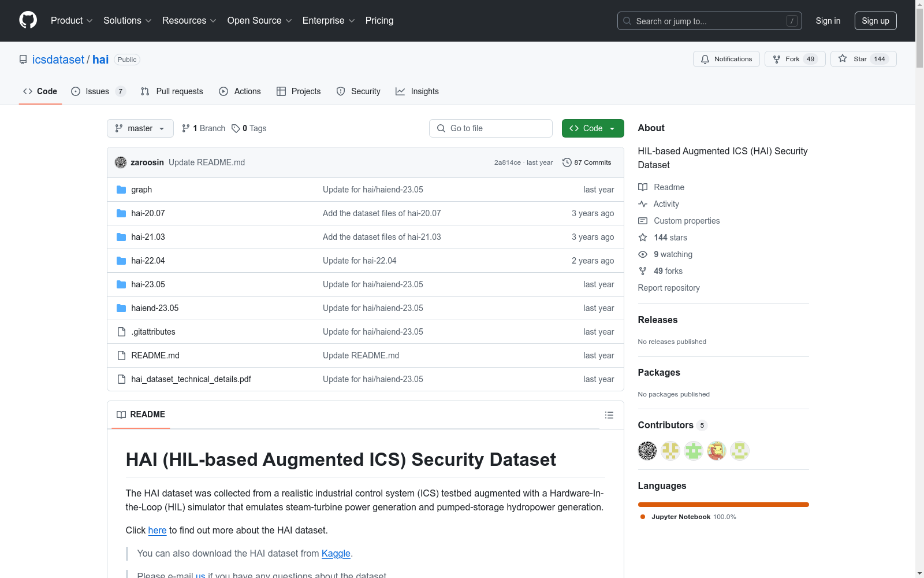Open commit 2a814ce hash

click(x=507, y=162)
